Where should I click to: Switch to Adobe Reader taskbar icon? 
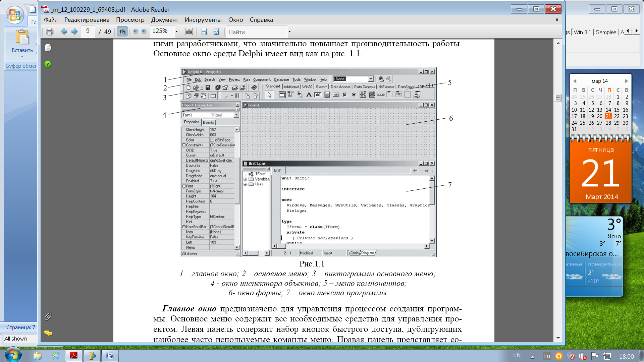point(74,356)
